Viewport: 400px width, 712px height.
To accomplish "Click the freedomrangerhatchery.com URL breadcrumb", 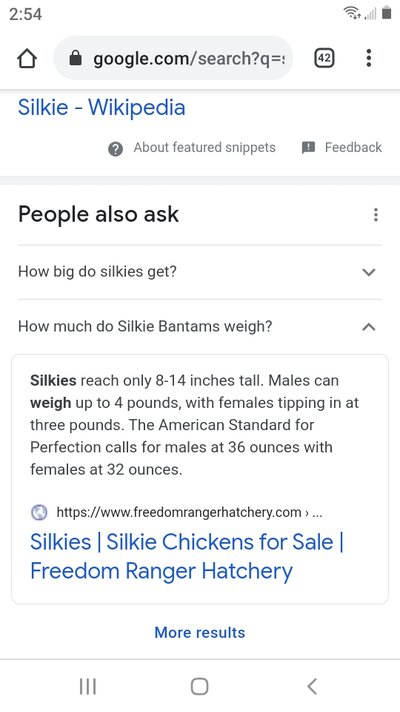I will click(189, 513).
